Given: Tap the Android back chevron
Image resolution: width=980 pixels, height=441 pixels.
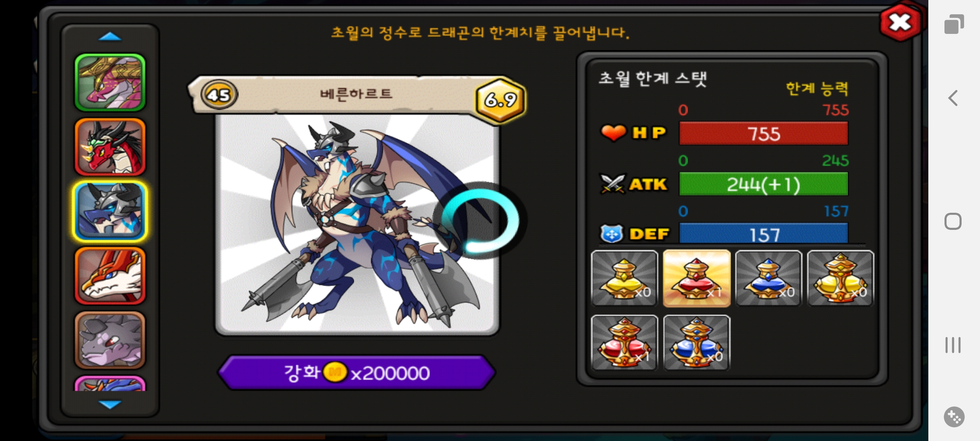Looking at the screenshot, I should click(x=953, y=98).
